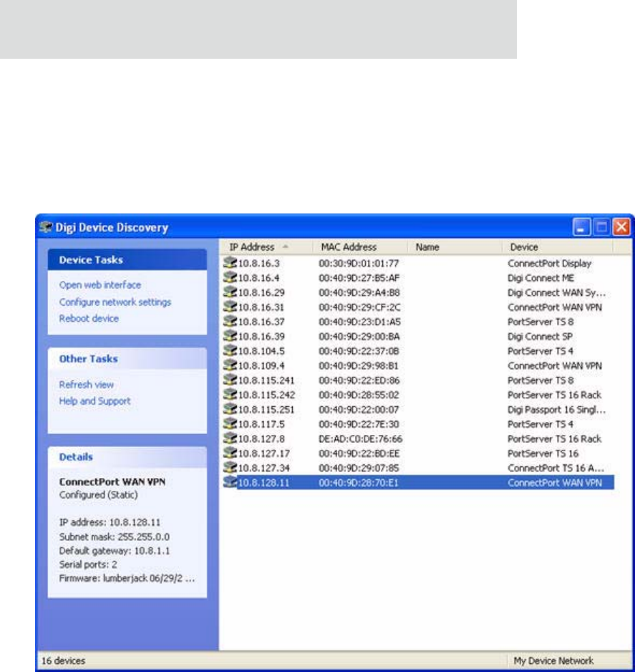Click the device icon beside 10.8.115.242
Screen dimensions: 635x672
pyautogui.click(x=231, y=394)
